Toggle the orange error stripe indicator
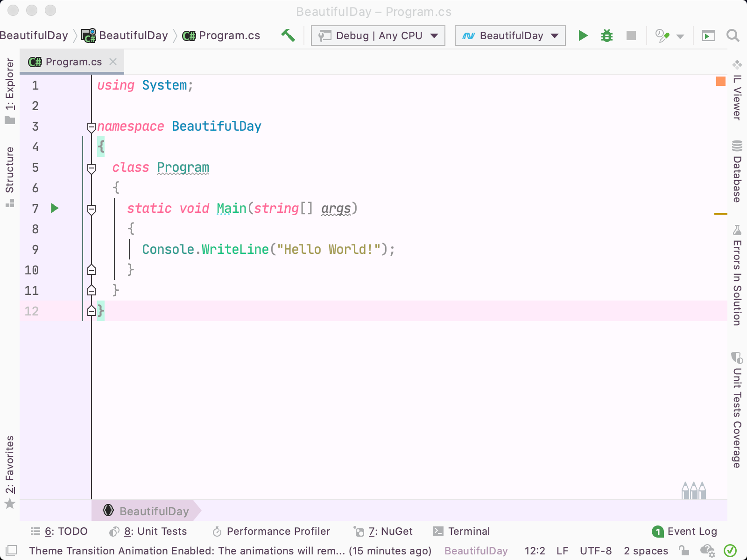This screenshot has width=747, height=560. point(721,81)
